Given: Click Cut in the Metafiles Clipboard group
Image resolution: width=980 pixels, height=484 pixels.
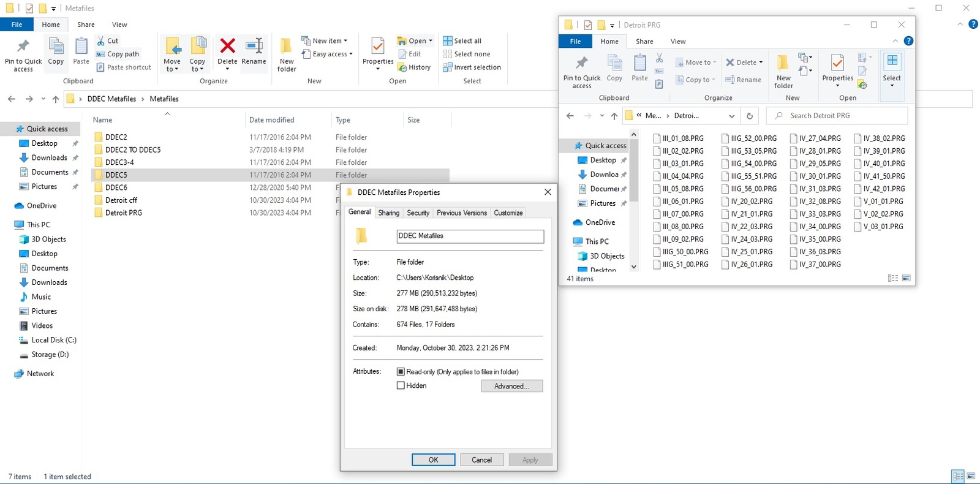Looking at the screenshot, I should [x=107, y=40].
